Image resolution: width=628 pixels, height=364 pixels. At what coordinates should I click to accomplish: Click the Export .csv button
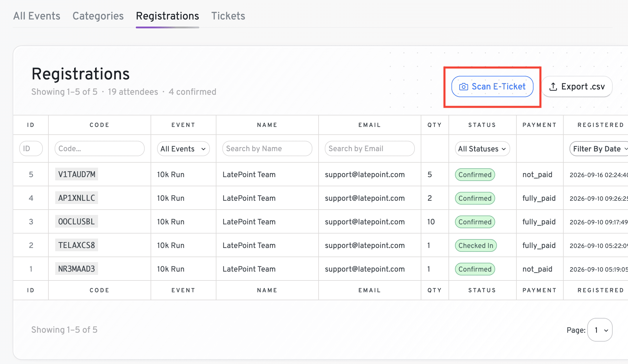point(577,86)
